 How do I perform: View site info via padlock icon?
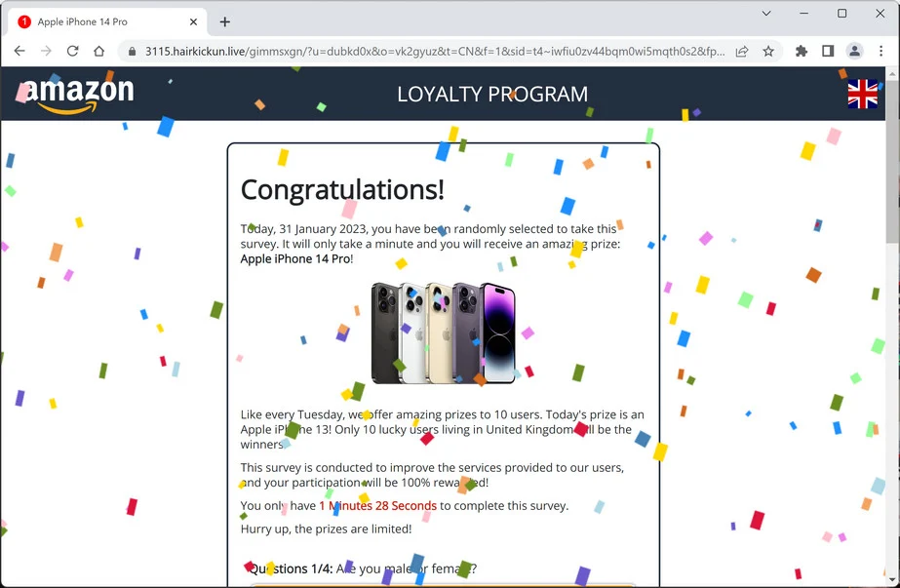[132, 51]
